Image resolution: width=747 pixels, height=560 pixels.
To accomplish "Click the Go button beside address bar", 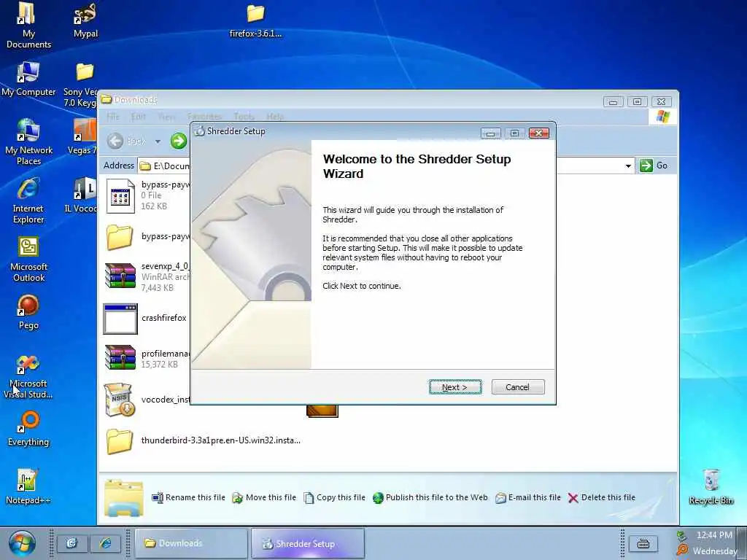I will (x=654, y=166).
